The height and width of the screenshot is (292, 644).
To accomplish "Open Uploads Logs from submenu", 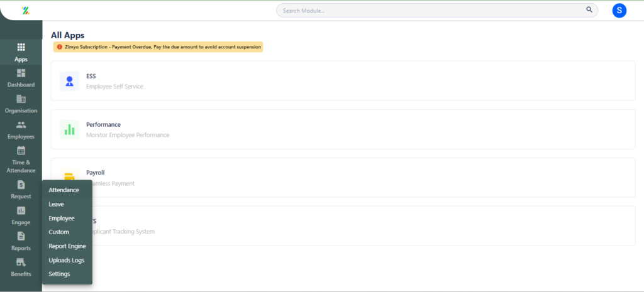I will (66, 261).
